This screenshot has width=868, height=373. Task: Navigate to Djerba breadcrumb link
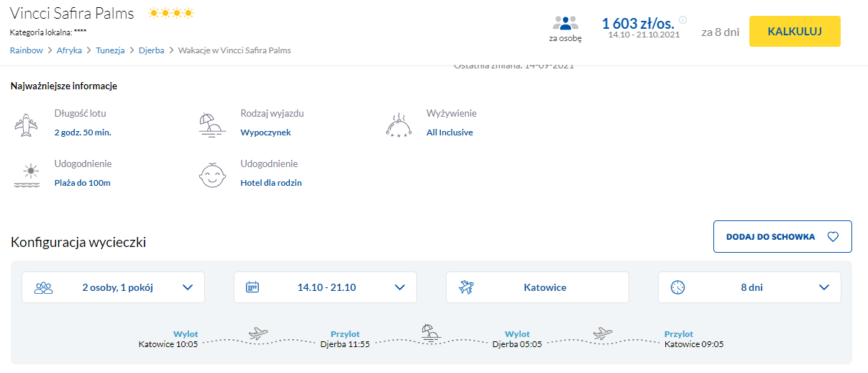(x=152, y=50)
